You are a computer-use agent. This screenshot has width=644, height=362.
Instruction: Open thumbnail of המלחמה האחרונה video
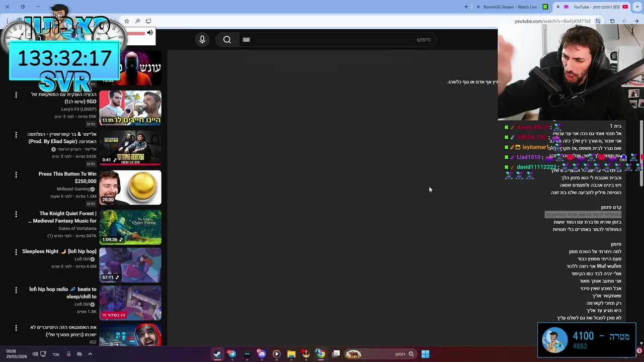[x=130, y=148]
